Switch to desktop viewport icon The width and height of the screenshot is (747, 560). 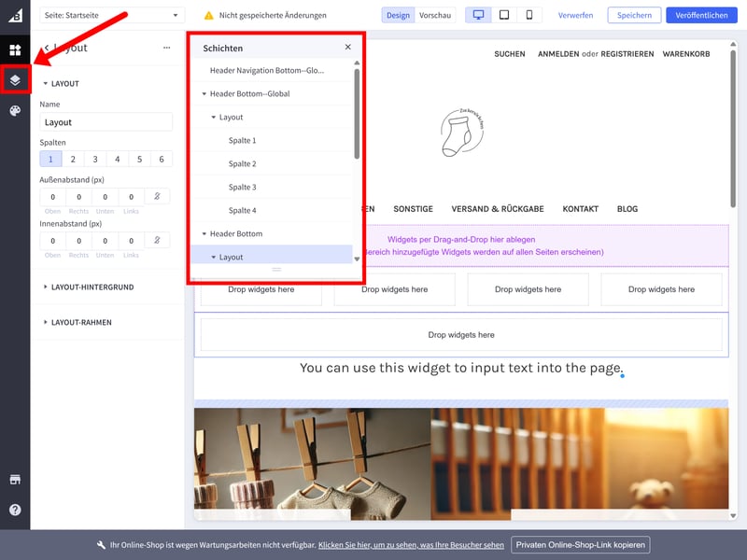click(x=479, y=15)
